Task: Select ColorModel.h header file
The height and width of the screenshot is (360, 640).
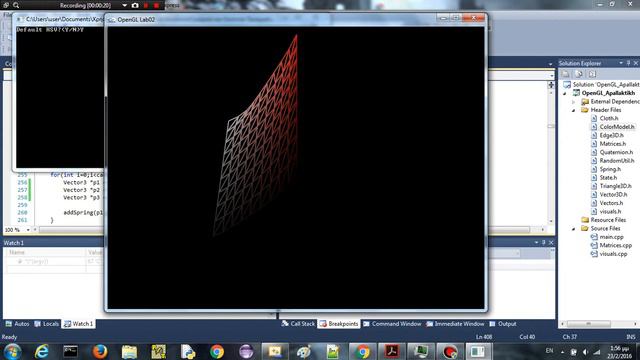Action: (617, 127)
